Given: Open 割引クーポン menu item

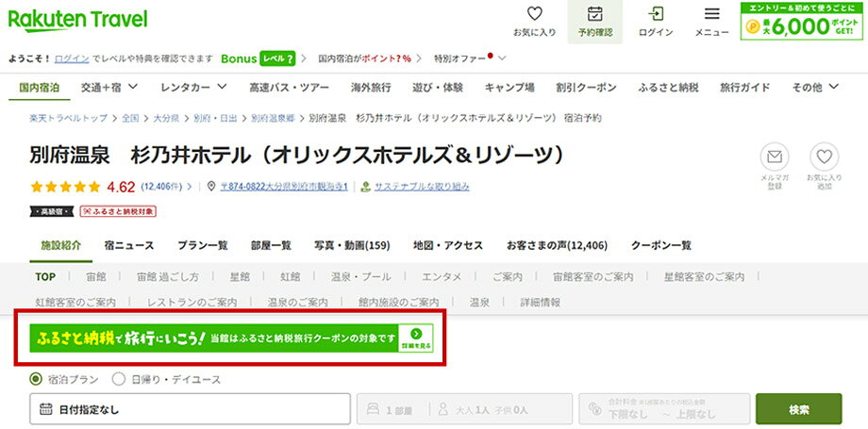Looking at the screenshot, I should coord(586,88).
